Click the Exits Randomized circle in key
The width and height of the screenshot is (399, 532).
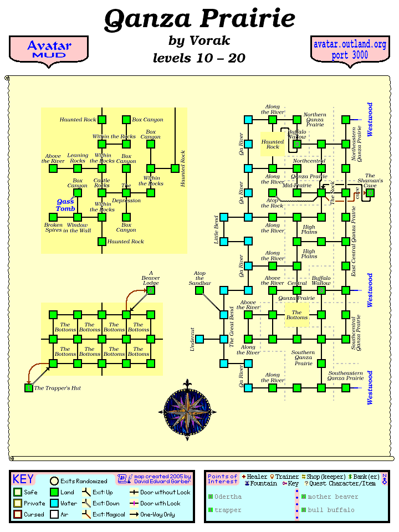[x=54, y=481]
